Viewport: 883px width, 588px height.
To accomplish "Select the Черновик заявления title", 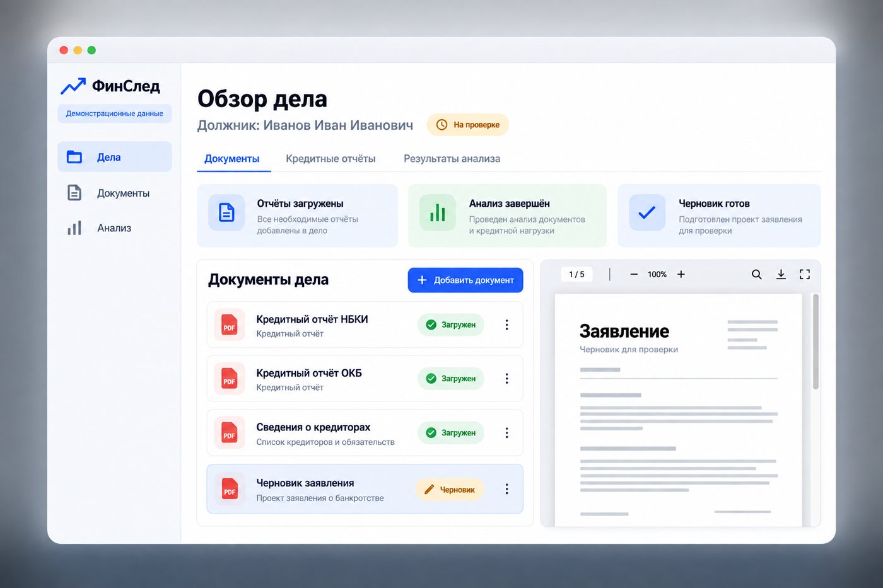I will [x=305, y=483].
